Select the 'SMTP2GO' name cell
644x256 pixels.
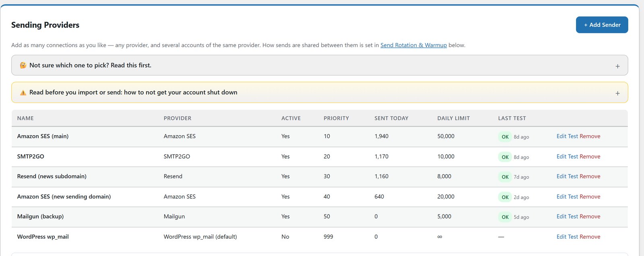tap(31, 157)
